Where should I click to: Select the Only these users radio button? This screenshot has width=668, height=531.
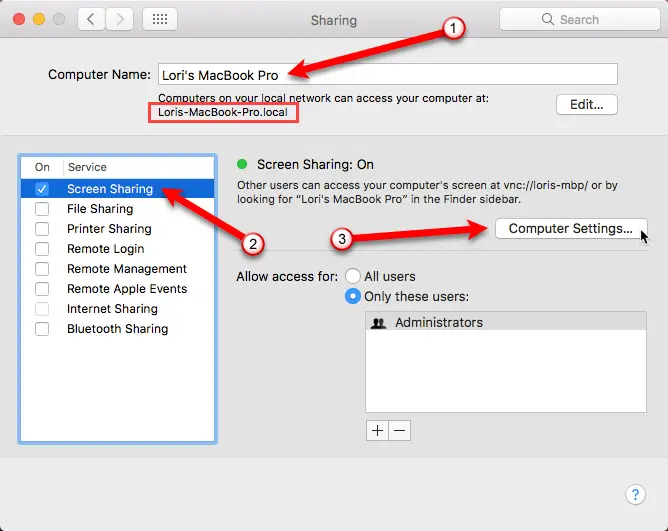pos(353,296)
